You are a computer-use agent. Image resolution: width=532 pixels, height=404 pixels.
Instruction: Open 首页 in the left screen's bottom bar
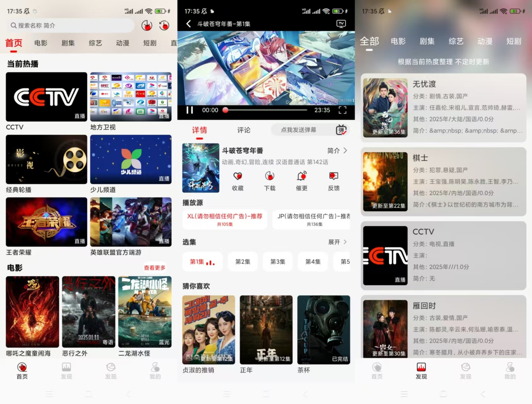(x=22, y=371)
